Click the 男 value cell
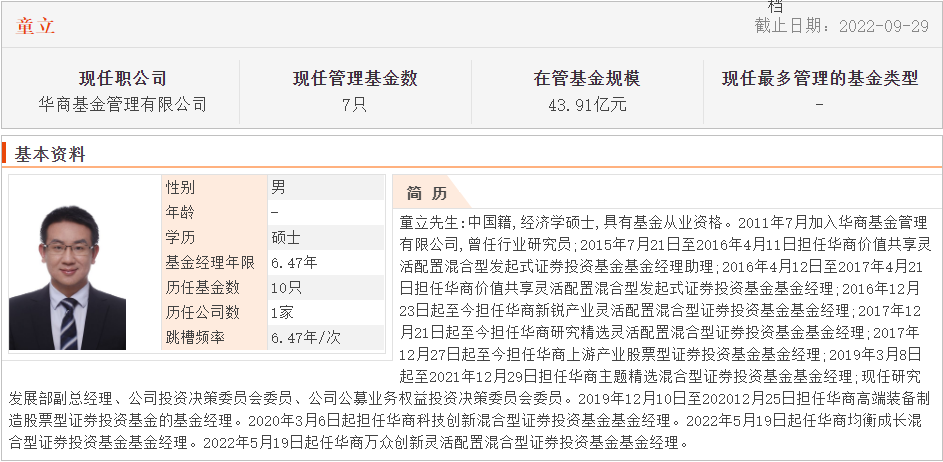 [x=325, y=188]
